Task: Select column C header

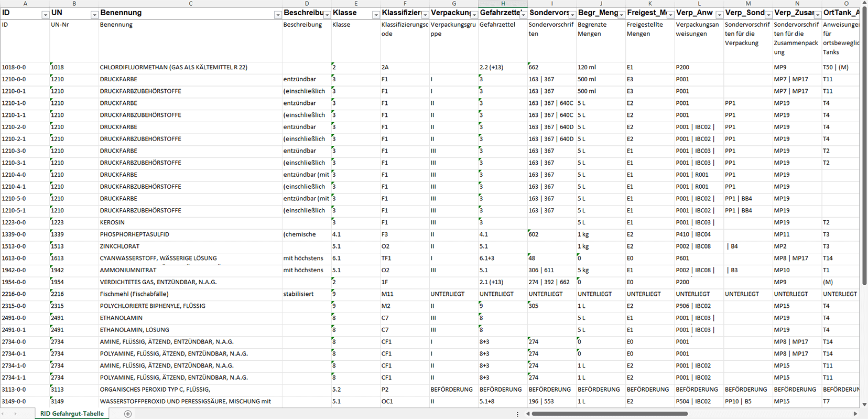Action: click(190, 4)
